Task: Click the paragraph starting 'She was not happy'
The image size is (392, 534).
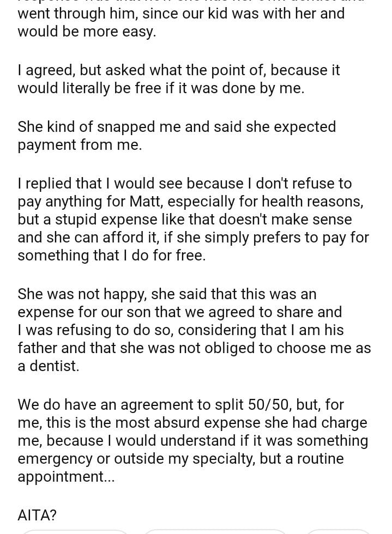Action: (193, 330)
